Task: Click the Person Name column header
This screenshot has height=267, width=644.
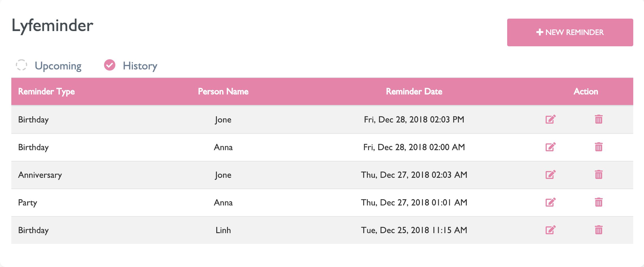Action: click(x=223, y=91)
